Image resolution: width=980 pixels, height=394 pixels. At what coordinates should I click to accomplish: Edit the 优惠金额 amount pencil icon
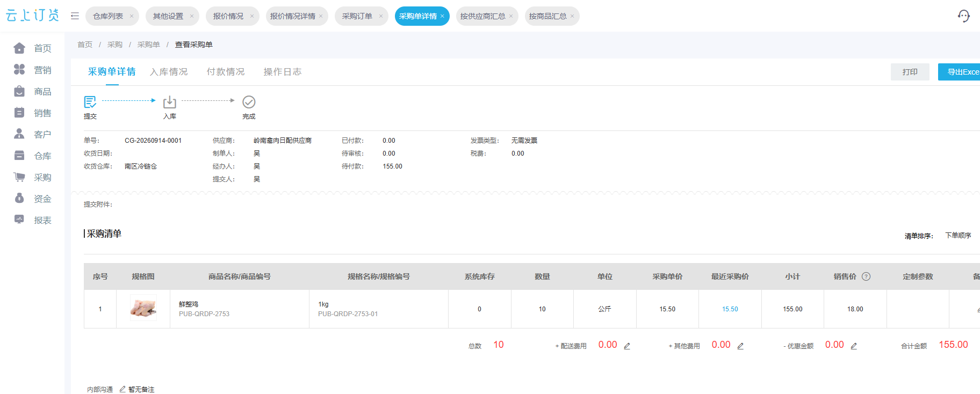(854, 346)
